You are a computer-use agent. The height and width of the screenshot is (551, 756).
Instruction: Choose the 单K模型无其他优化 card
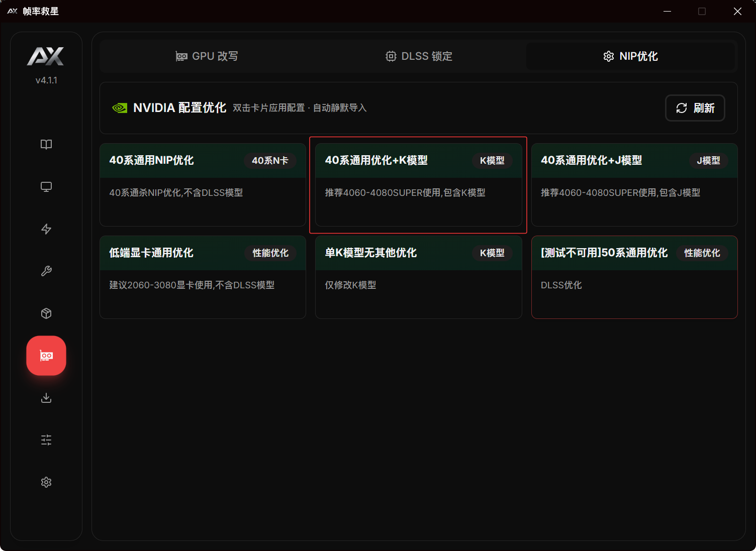(418, 277)
